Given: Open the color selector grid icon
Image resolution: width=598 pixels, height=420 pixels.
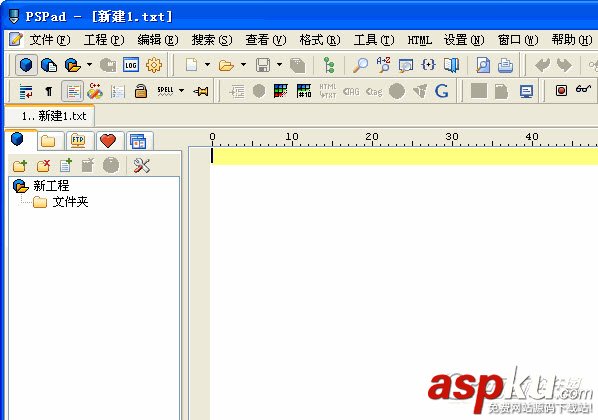Looking at the screenshot, I should [281, 91].
